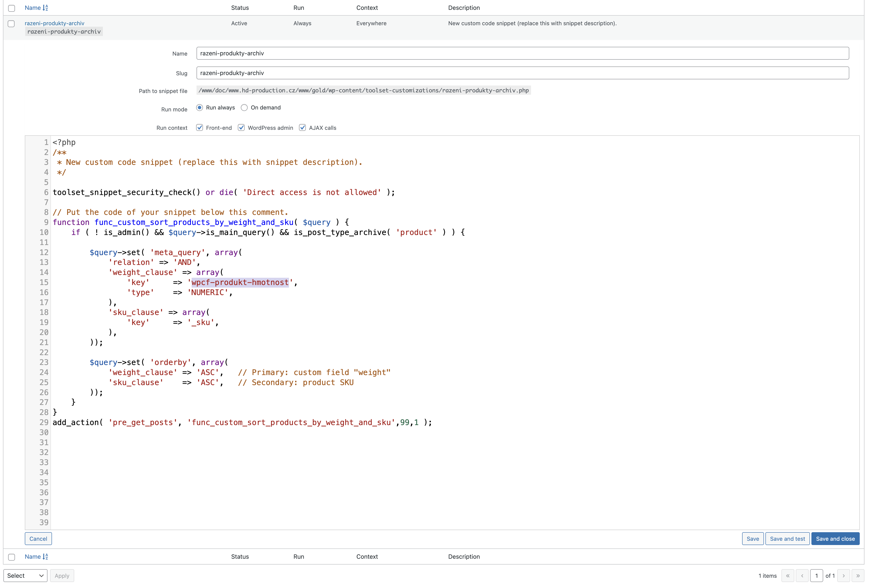Image resolution: width=870 pixels, height=588 pixels.
Task: Click the snippet file path text
Action: click(364, 90)
